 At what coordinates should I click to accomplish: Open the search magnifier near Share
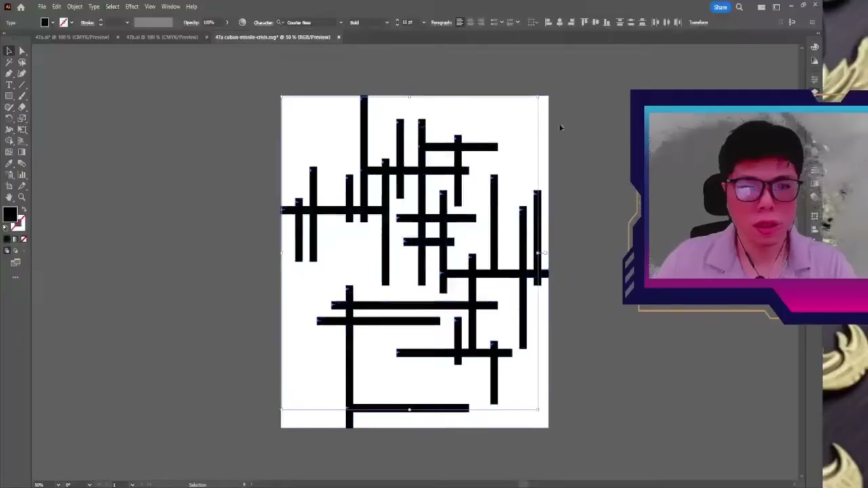tap(739, 7)
